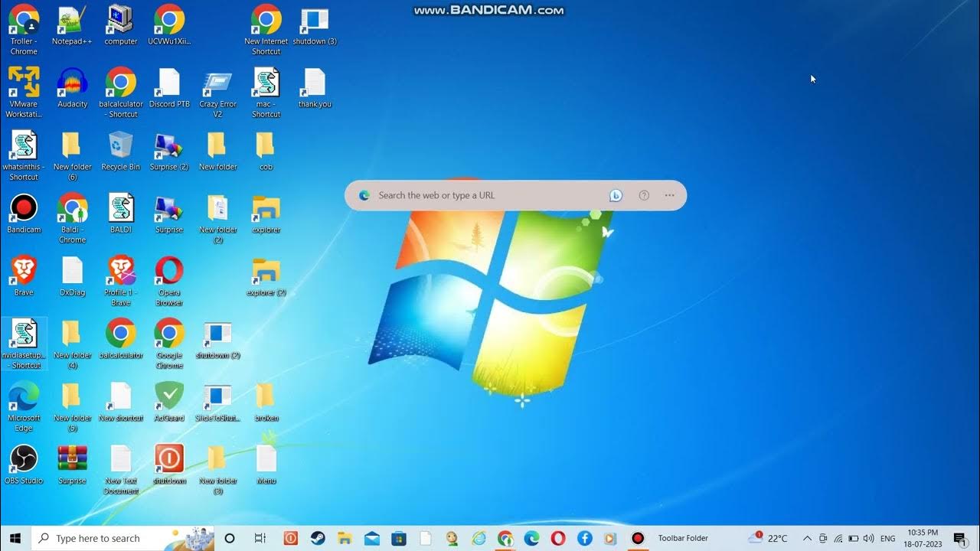
Task: Launch the Brave browser desktop icon
Action: tap(24, 275)
